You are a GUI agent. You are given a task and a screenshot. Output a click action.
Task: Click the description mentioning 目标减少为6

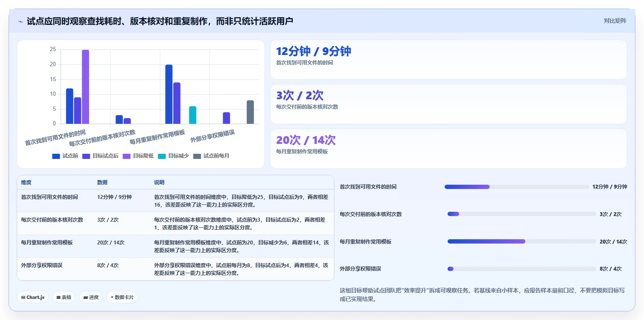coord(241,246)
